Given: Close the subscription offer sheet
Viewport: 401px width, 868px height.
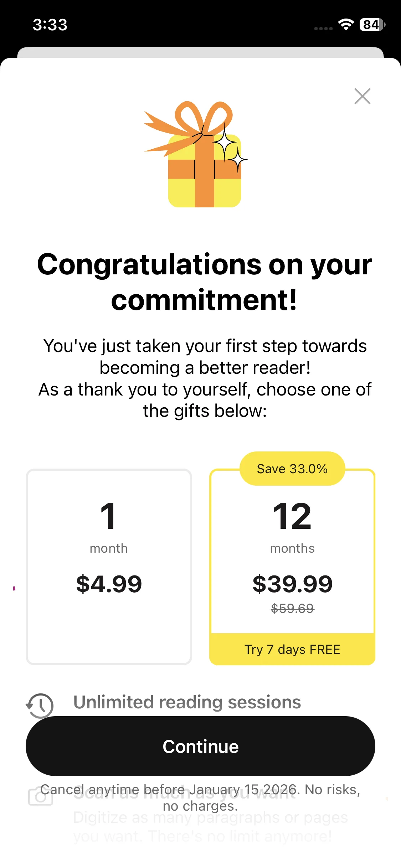Looking at the screenshot, I should point(362,96).
